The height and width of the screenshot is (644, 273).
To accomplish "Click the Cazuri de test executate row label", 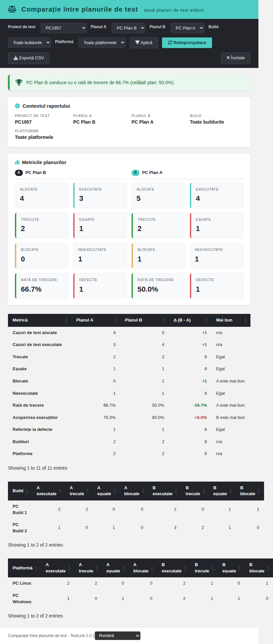I will [x=37, y=345].
